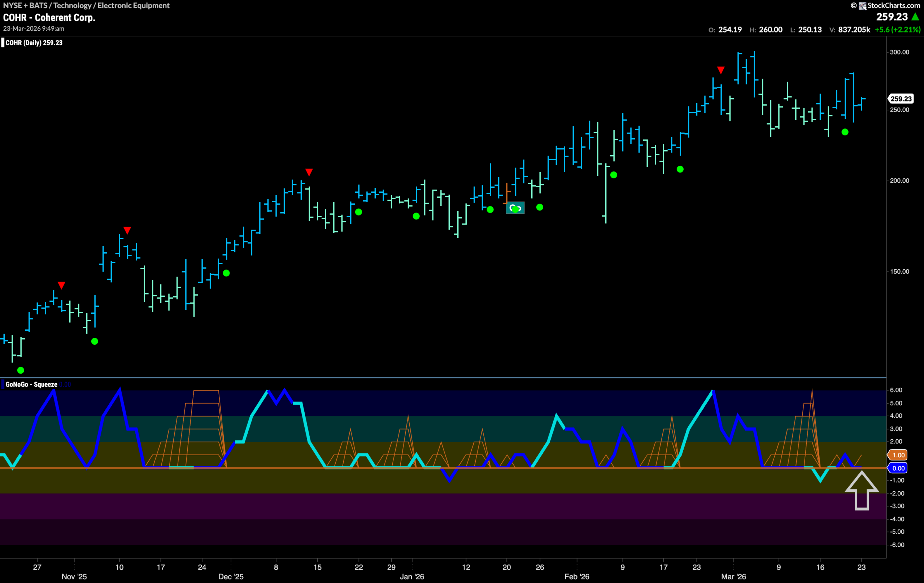The height and width of the screenshot is (583, 924).
Task: Click the green dot above the January 26 label
Action: (540, 207)
